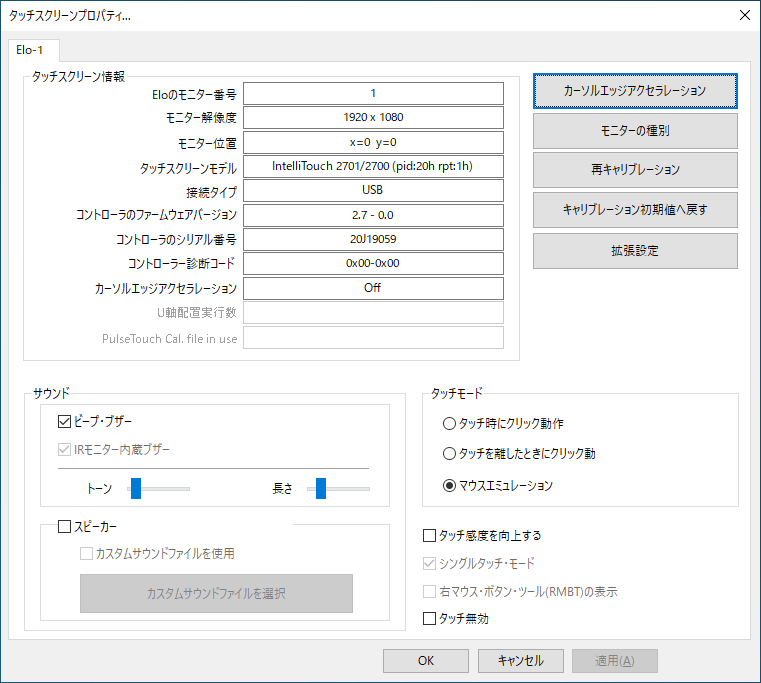761x683 pixels.
Task: Click the モニター解像度 value field
Action: coord(373,118)
